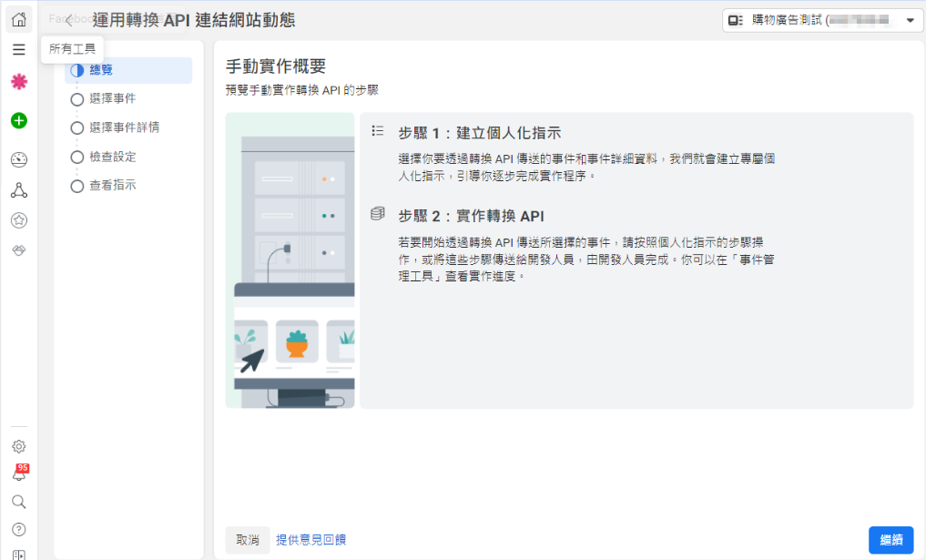This screenshot has width=926, height=560.
Task: Click the home icon in the sidebar
Action: pos(18,19)
